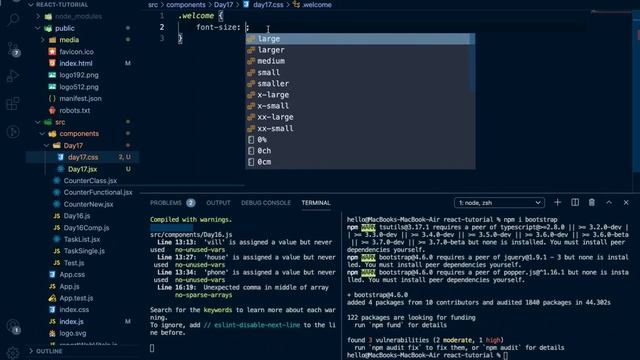Open Source Control view with badge

pos(13,49)
